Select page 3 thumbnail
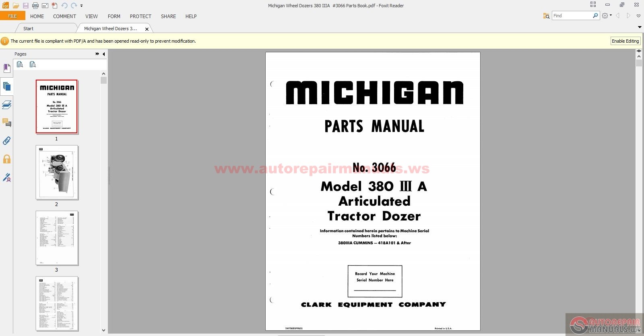The width and height of the screenshot is (644, 336). tap(57, 238)
